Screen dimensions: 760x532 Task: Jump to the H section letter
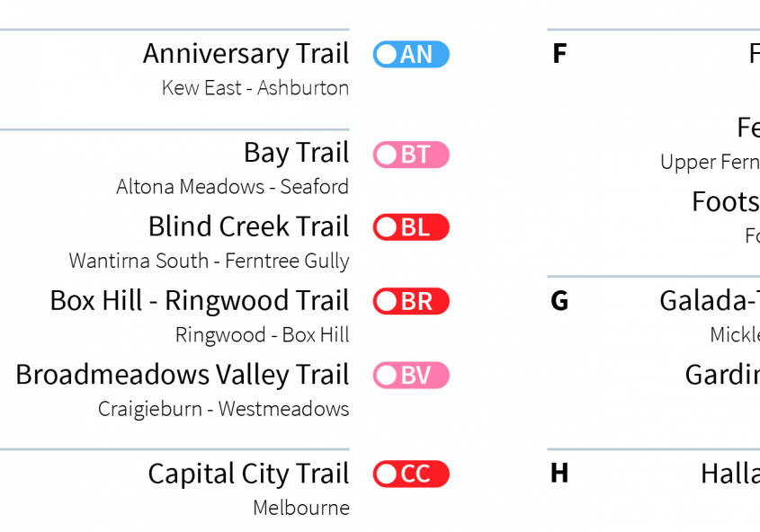click(559, 474)
